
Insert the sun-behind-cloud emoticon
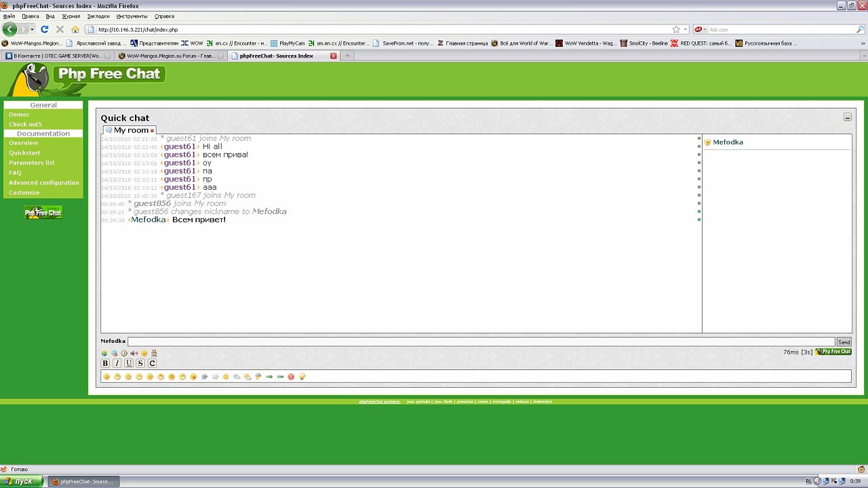[248, 377]
